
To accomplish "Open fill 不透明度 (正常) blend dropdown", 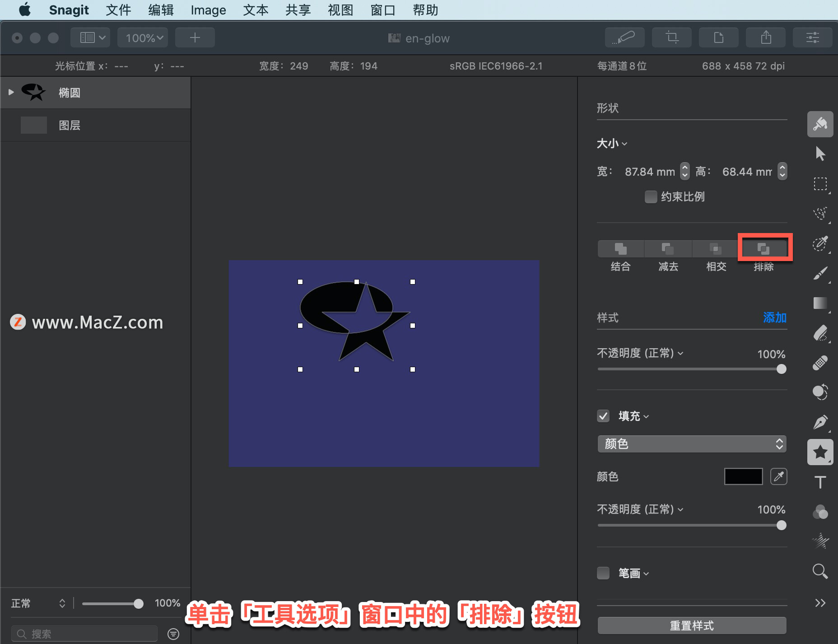I will pyautogui.click(x=640, y=509).
